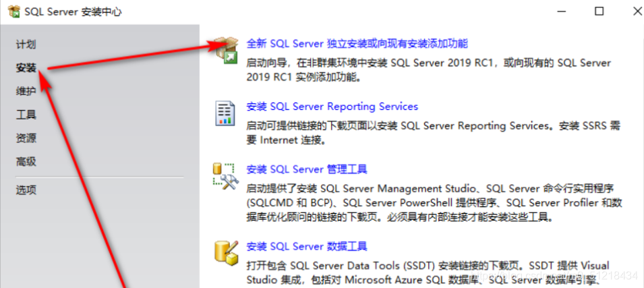Switch to the 维护 page
Image resolution: width=644 pixels, height=288 pixels.
click(x=26, y=91)
